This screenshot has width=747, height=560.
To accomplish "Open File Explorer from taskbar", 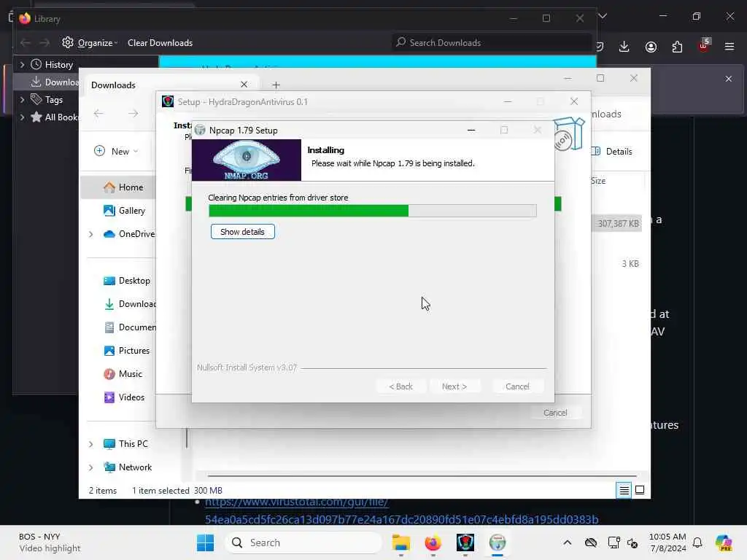I will (400, 542).
